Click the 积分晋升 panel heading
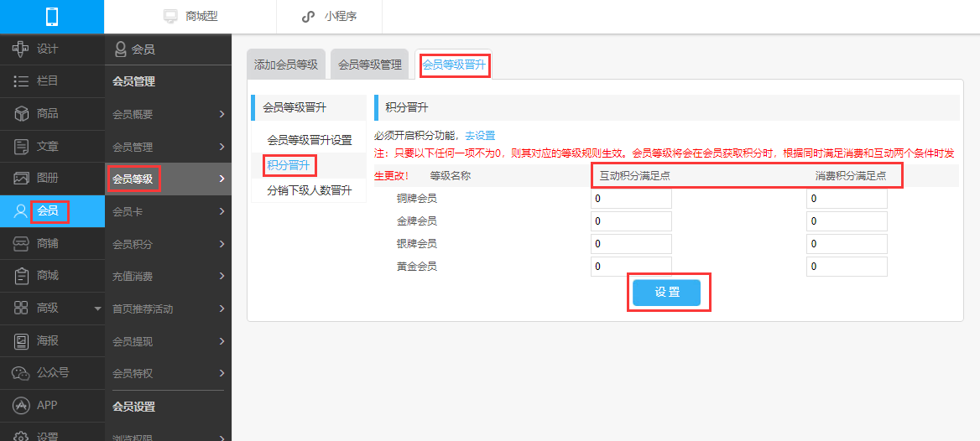The width and height of the screenshot is (980, 441). [407, 107]
